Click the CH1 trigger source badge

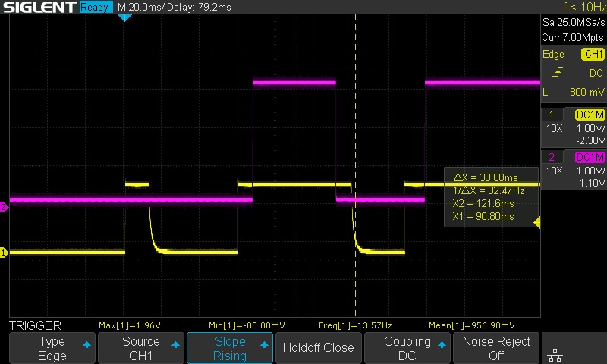coord(593,54)
